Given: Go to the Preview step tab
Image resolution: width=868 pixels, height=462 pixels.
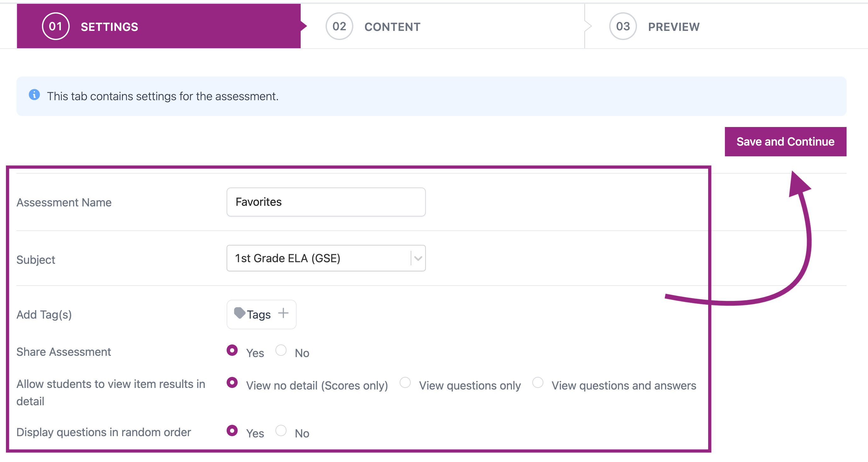Looking at the screenshot, I should click(726, 26).
